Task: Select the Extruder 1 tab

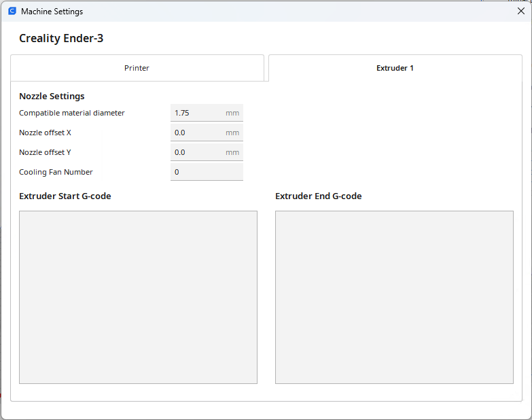Action: point(395,68)
